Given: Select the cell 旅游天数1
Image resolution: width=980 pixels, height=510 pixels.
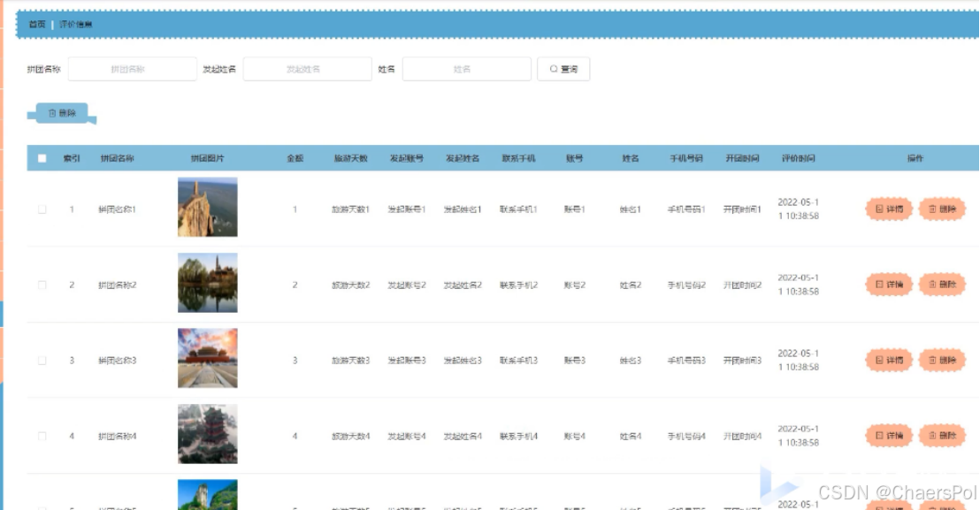Looking at the screenshot, I should click(350, 209).
